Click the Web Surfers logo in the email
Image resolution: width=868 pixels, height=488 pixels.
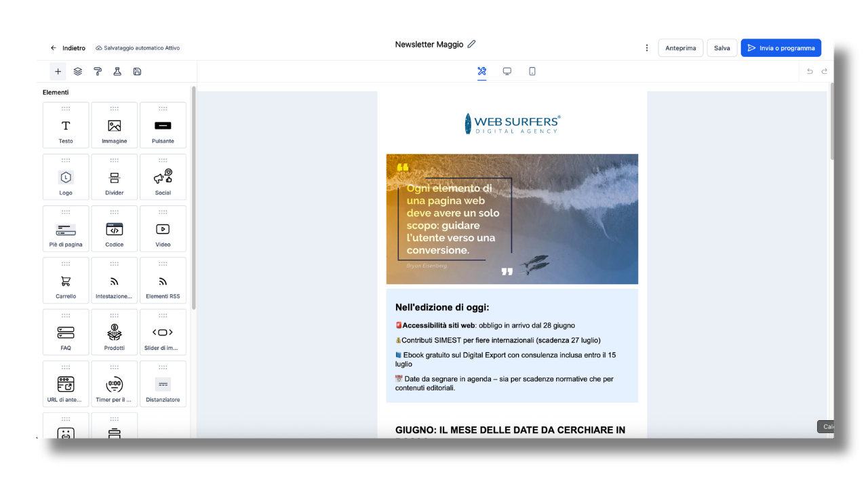coord(512,124)
